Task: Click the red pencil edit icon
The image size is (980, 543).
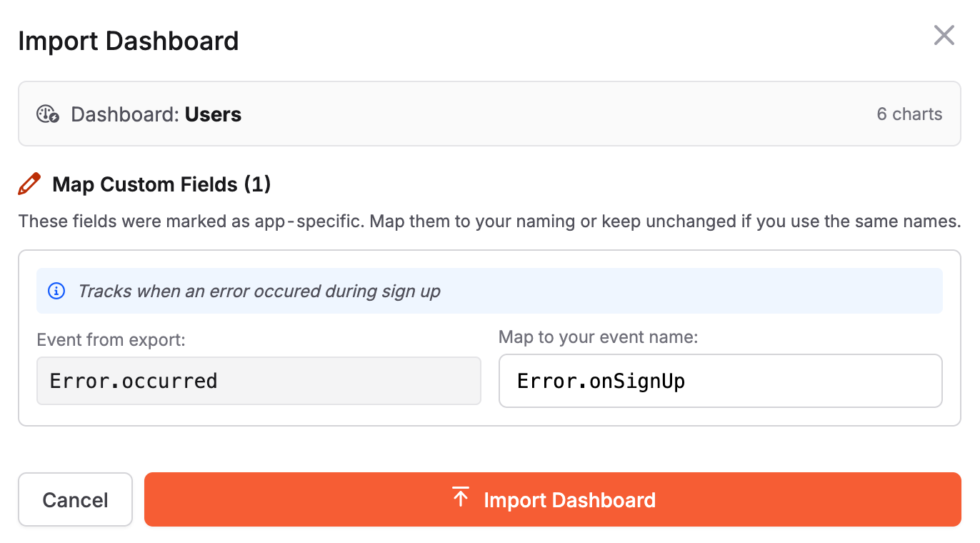Action: pyautogui.click(x=29, y=184)
